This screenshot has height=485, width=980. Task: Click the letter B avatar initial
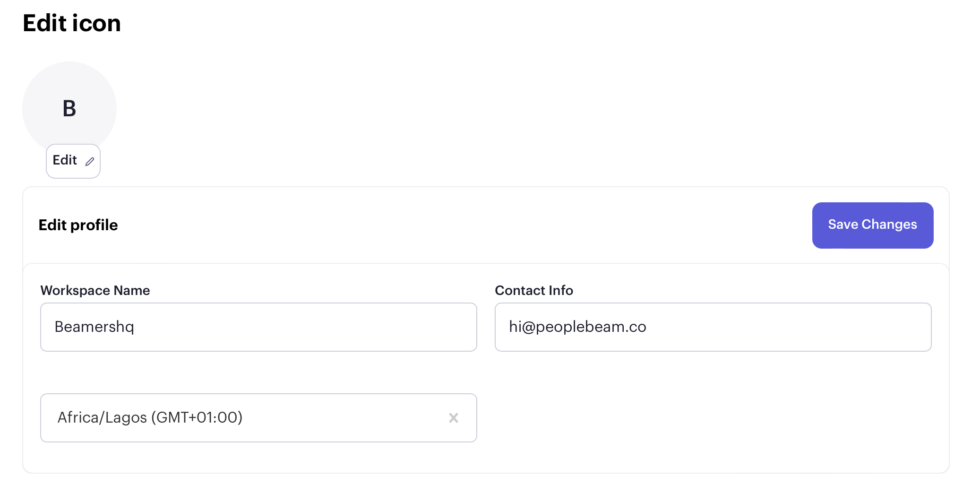69,109
